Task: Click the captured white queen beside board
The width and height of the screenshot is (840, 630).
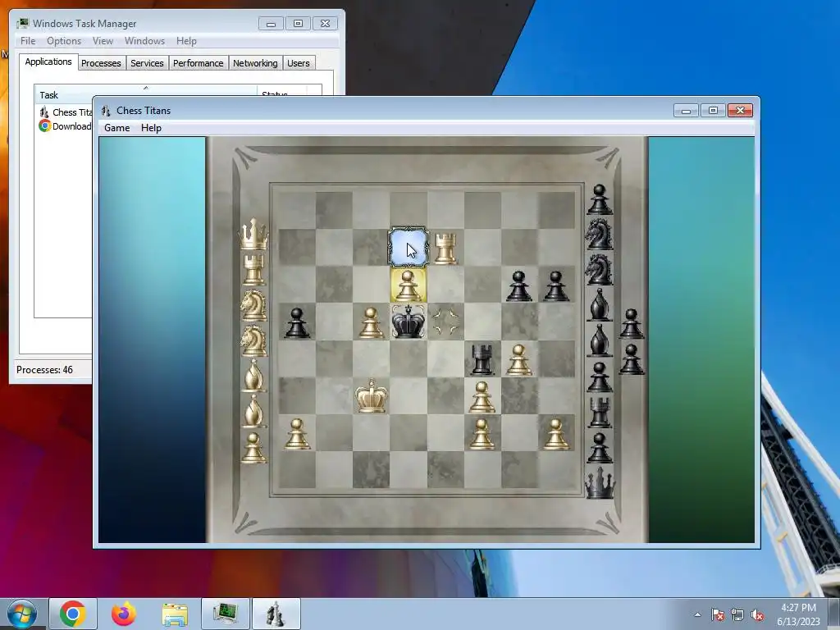Action: click(253, 234)
